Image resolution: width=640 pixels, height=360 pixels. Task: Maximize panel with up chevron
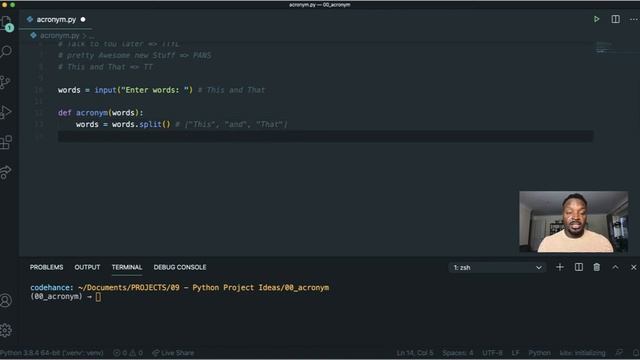[615, 267]
